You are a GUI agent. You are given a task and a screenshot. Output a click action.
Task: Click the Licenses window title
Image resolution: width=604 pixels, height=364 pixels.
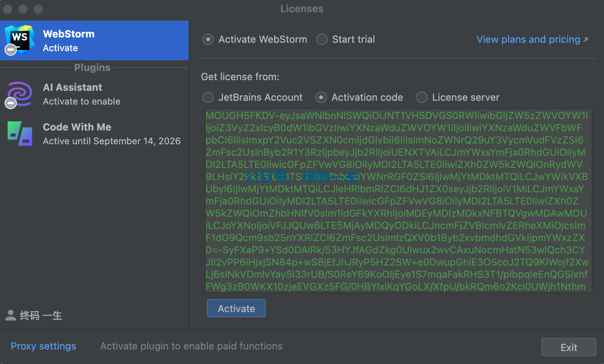point(302,9)
